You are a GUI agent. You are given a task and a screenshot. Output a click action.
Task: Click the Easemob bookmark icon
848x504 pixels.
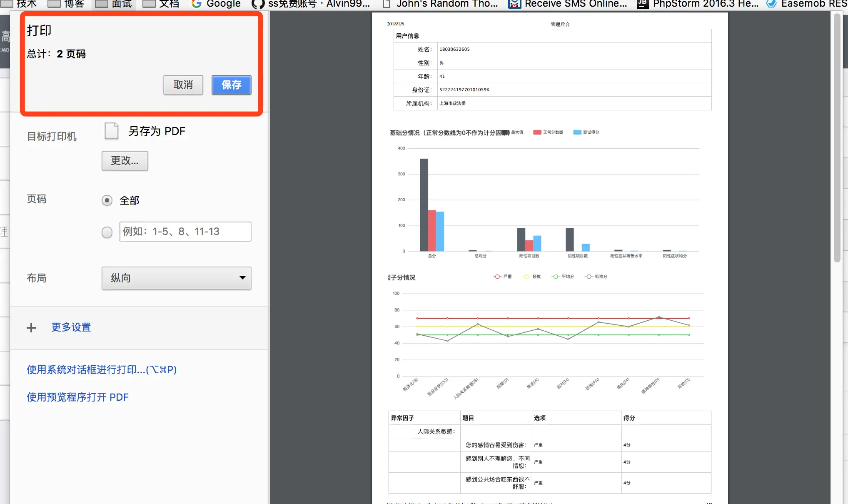click(771, 4)
